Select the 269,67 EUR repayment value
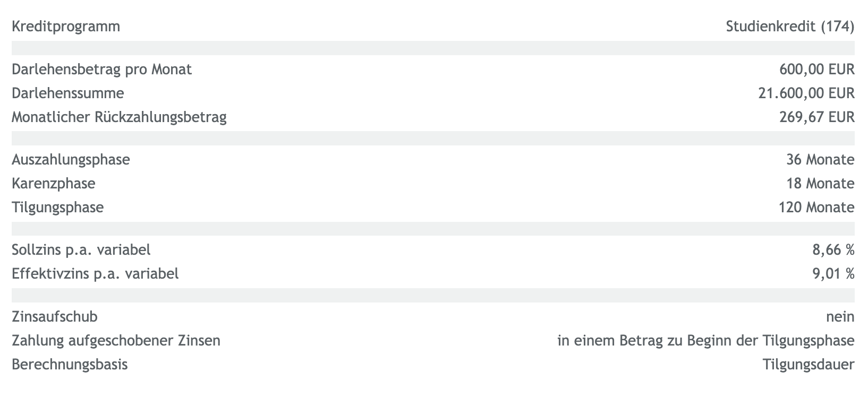Viewport: 868px width, 397px height. pos(817,117)
